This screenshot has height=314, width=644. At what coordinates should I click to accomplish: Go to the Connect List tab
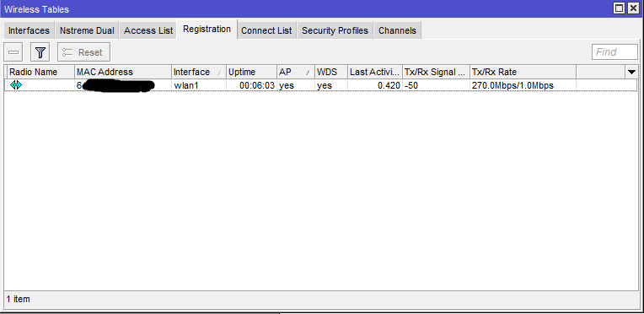pyautogui.click(x=266, y=30)
